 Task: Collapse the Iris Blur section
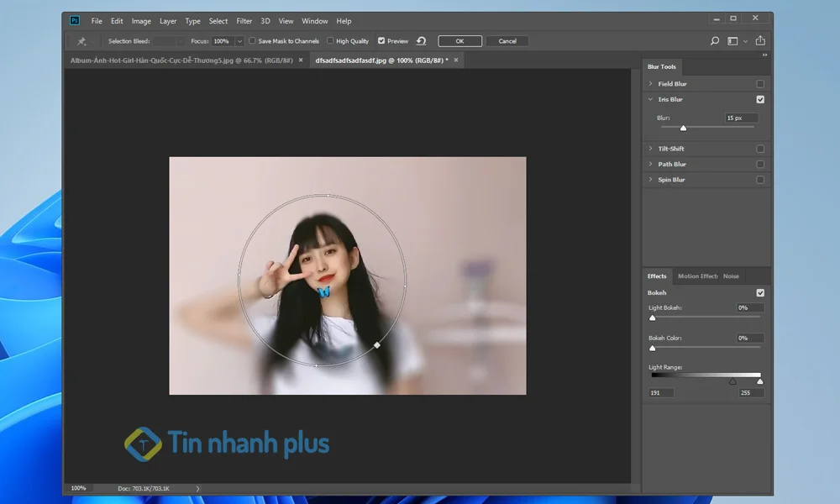[x=648, y=99]
